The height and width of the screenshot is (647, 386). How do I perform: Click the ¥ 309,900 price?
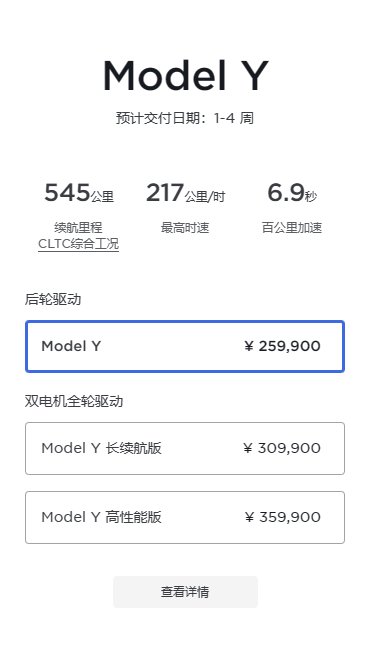[282, 448]
